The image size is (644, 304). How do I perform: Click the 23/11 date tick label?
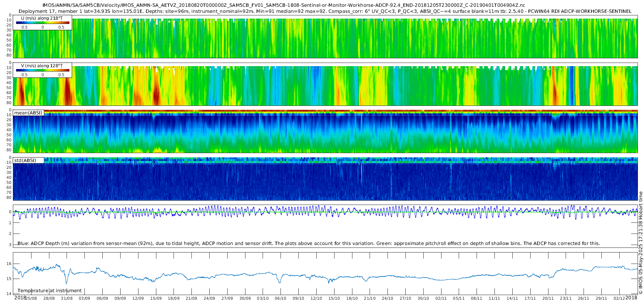pyautogui.click(x=566, y=298)
